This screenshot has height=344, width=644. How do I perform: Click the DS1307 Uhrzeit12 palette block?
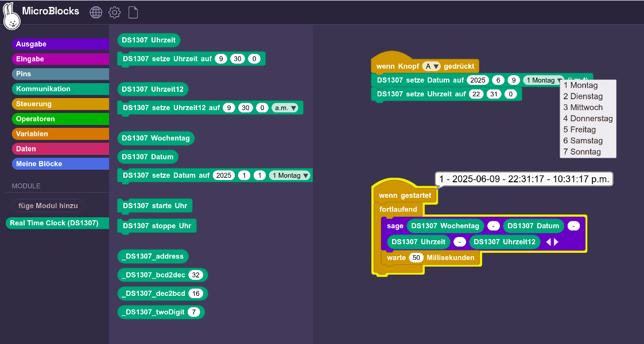153,89
